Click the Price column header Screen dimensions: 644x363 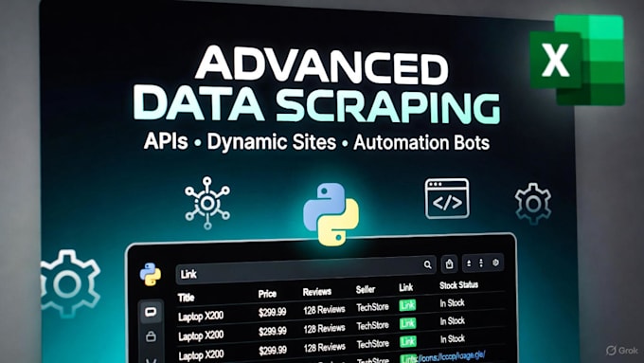coord(267,294)
